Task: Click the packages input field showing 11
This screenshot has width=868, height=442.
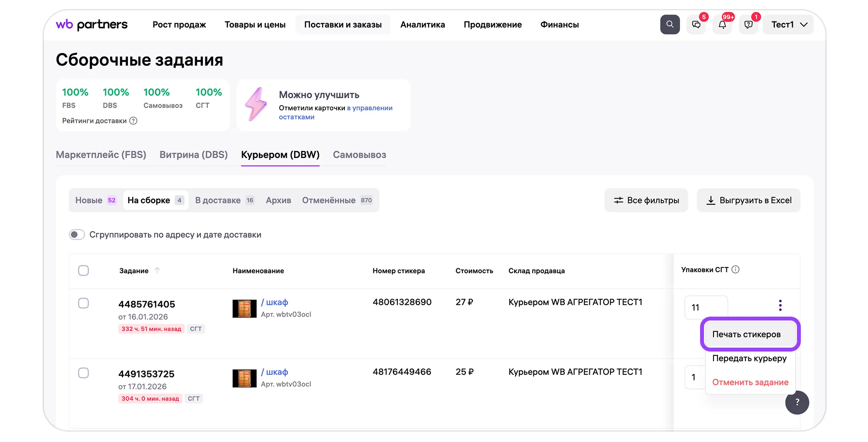Action: (x=706, y=308)
